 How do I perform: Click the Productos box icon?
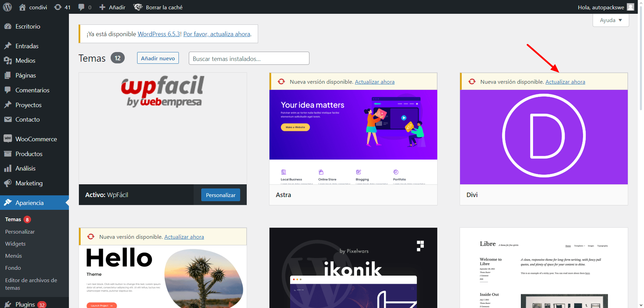click(8, 154)
